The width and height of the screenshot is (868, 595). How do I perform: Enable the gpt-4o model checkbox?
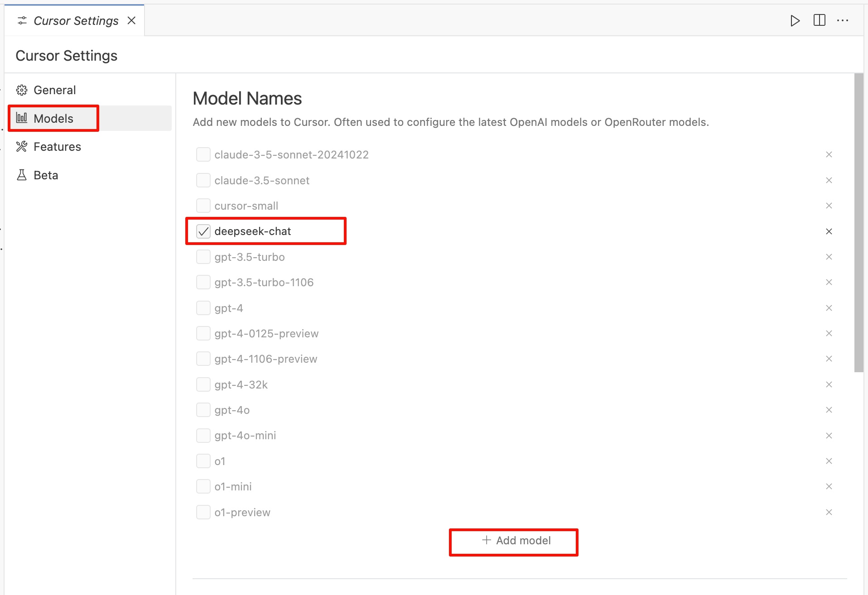[203, 410]
